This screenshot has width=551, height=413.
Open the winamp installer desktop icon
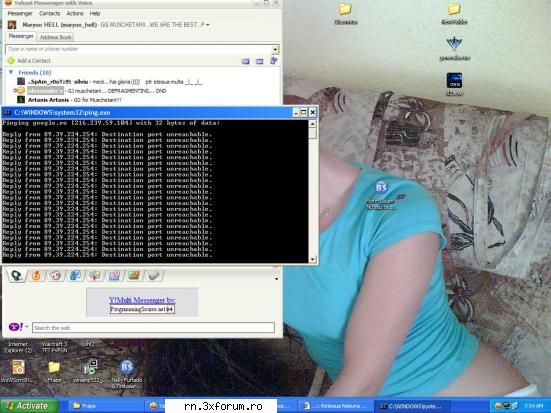pyautogui.click(x=90, y=371)
